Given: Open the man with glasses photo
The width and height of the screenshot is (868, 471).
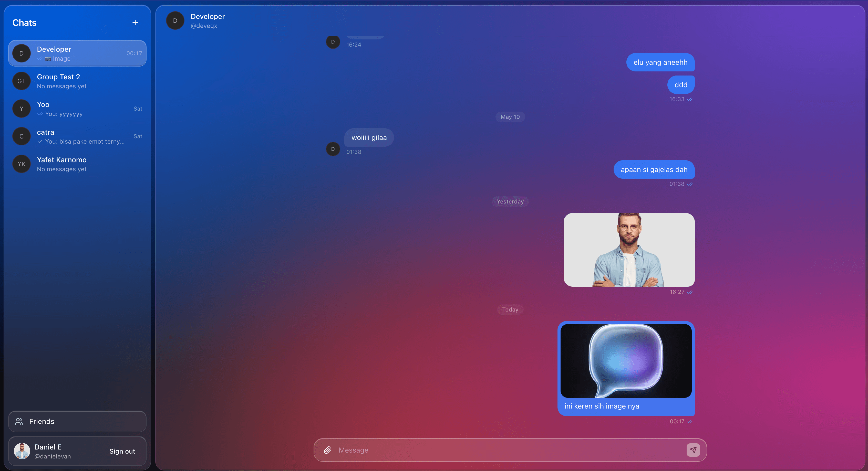Looking at the screenshot, I should [629, 250].
